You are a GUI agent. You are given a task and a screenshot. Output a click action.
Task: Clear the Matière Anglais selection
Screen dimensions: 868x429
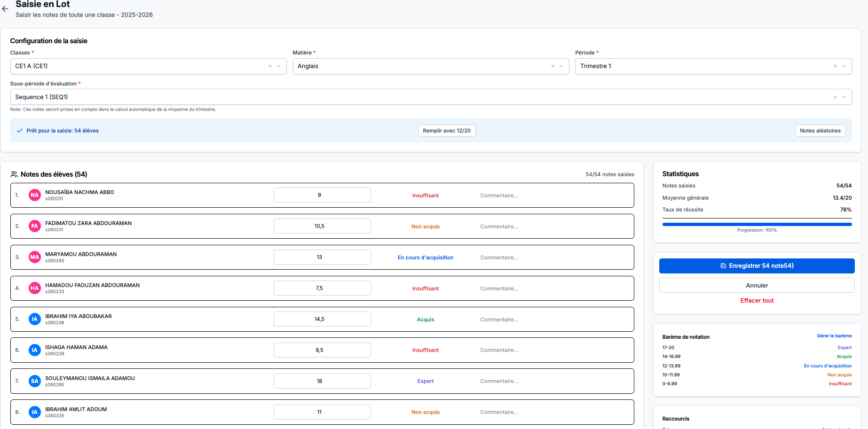(552, 66)
